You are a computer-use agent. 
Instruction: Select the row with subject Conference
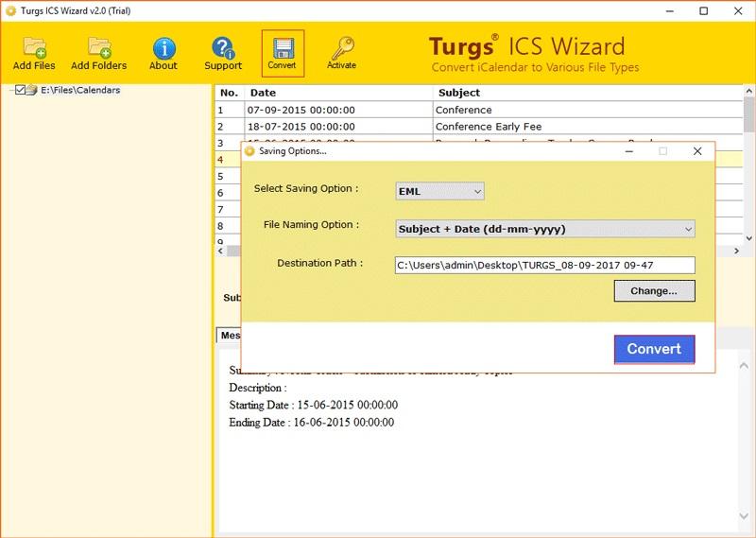480,110
